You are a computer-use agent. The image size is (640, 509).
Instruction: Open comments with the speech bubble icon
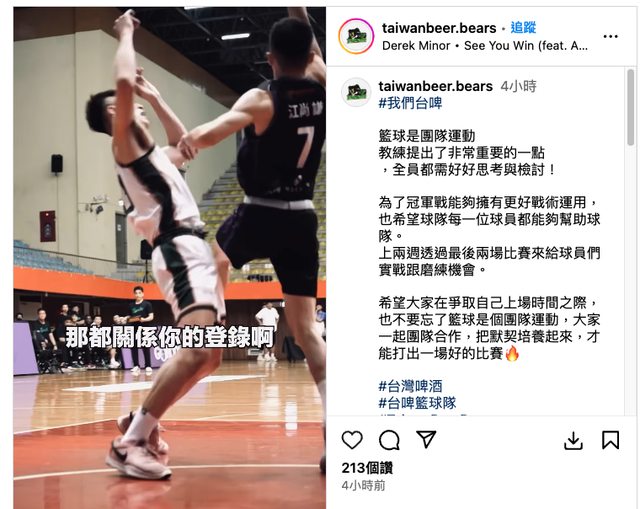[x=389, y=440]
